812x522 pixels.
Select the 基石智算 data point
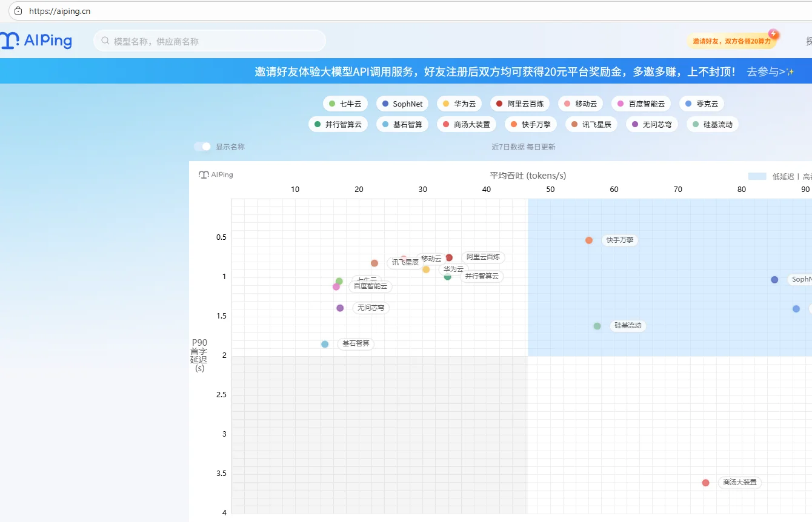pos(324,344)
